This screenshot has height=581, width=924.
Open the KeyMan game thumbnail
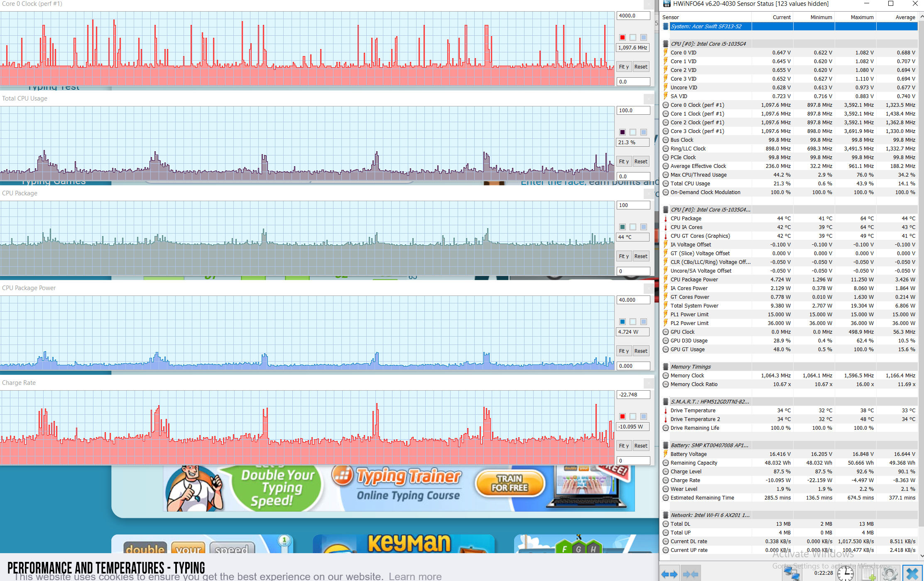pos(404,544)
